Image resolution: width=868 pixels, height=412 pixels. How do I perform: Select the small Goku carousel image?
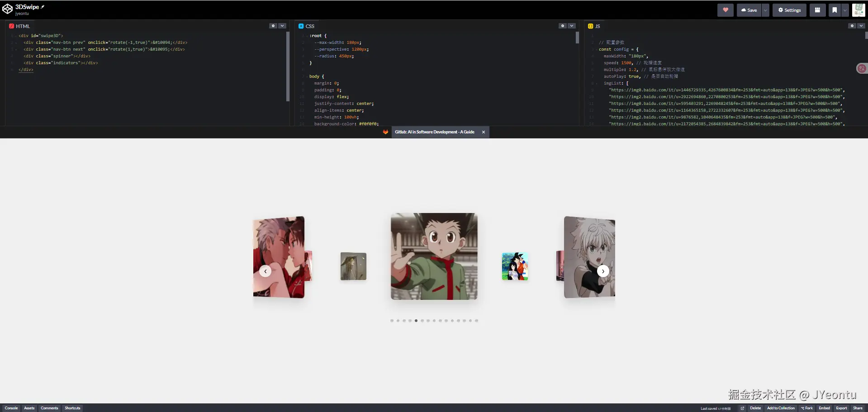click(515, 266)
